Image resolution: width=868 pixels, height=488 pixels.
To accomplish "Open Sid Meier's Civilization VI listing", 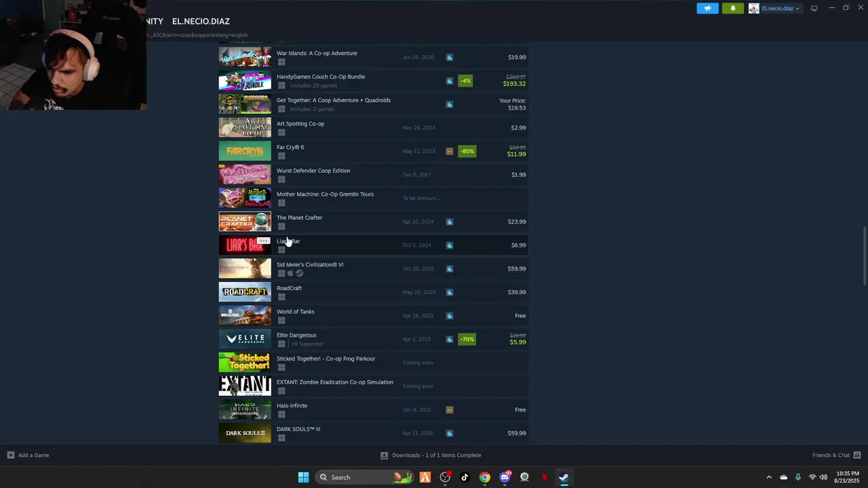I will click(x=373, y=268).
